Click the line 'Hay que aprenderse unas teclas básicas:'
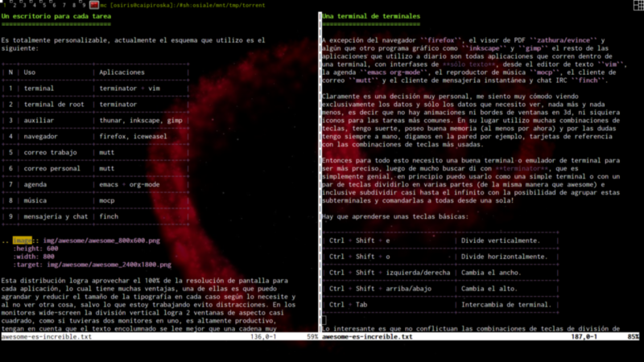644x362 pixels. [x=395, y=216]
